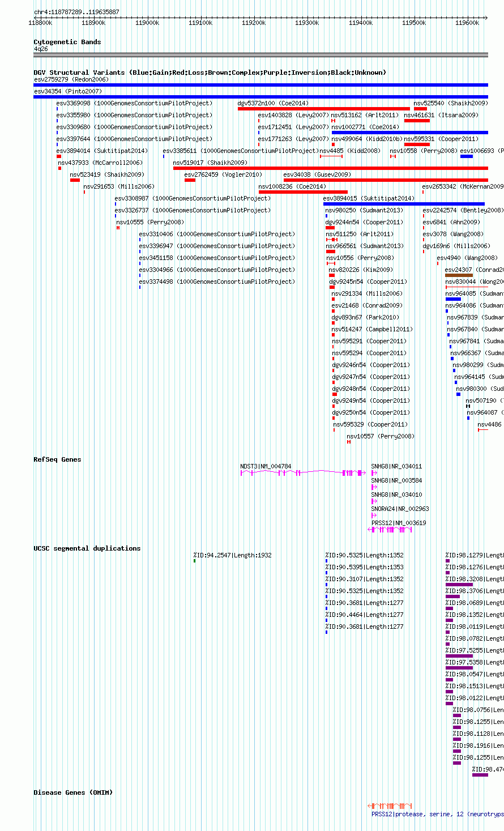
Task: Open the PRSS12|NM_003619 gene label
Action: pos(399,523)
